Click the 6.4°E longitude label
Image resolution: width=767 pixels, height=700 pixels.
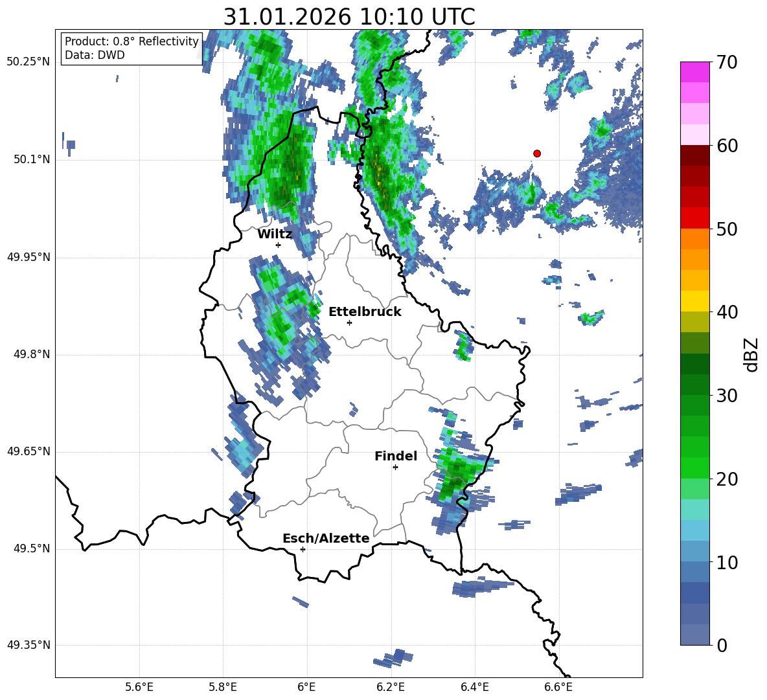(x=474, y=687)
